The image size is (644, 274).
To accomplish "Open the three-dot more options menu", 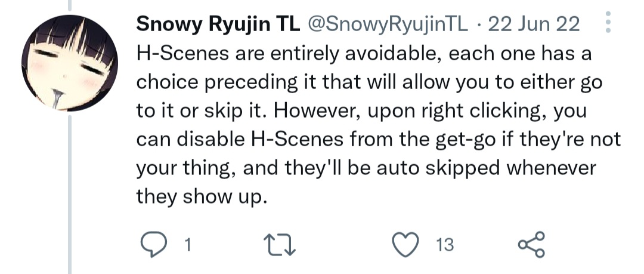I will [608, 23].
